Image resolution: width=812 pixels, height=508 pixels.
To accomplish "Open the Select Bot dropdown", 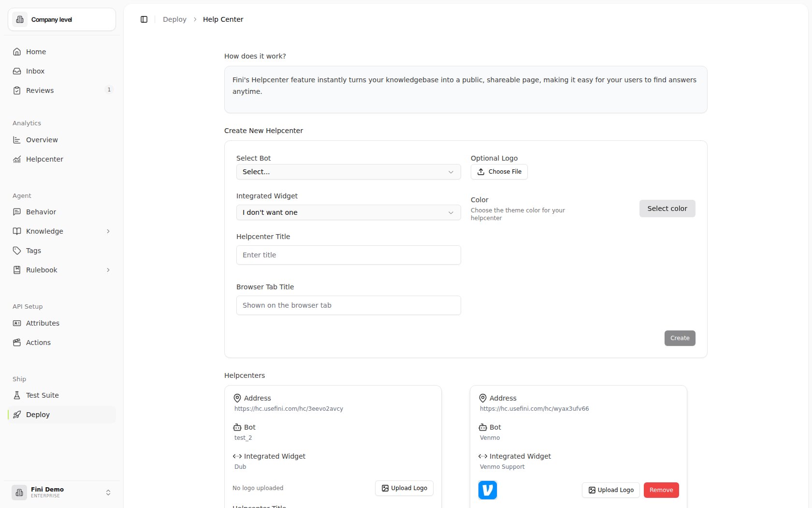I will click(x=348, y=172).
